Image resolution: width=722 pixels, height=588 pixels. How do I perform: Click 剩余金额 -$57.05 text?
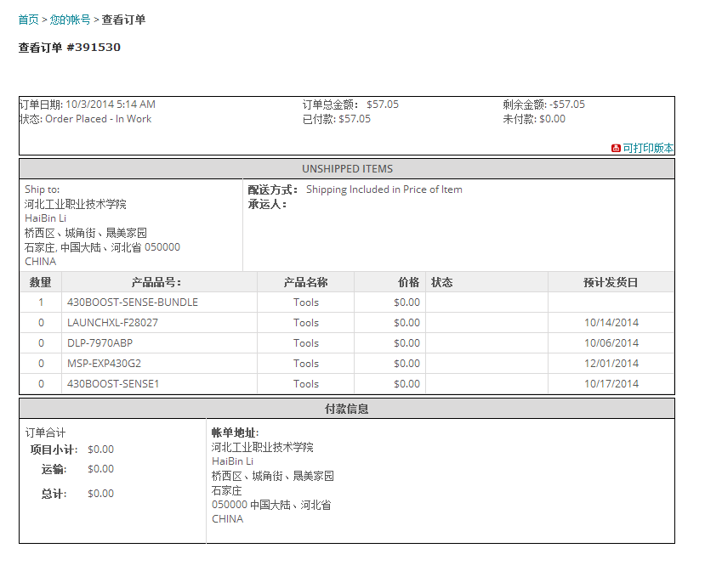coord(543,105)
